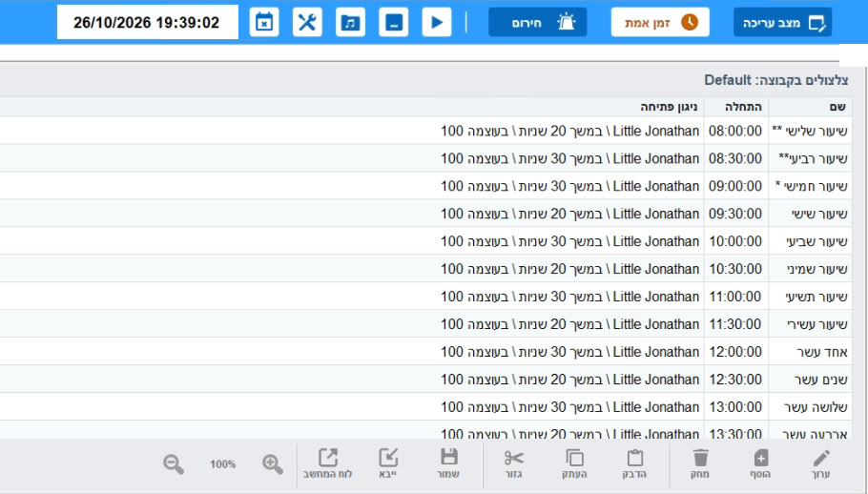This screenshot has width=868, height=494.
Task: Sort by the שם column header
Action: tap(810, 107)
